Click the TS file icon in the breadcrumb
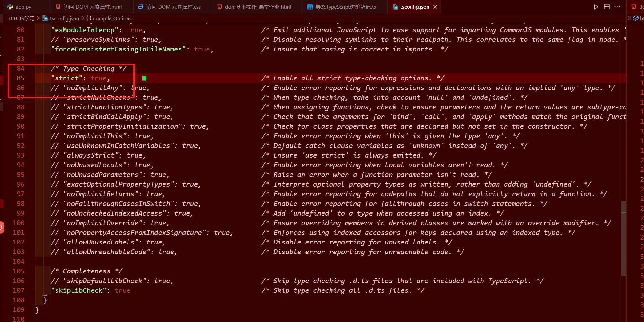This screenshot has width=644, height=322. point(45,18)
